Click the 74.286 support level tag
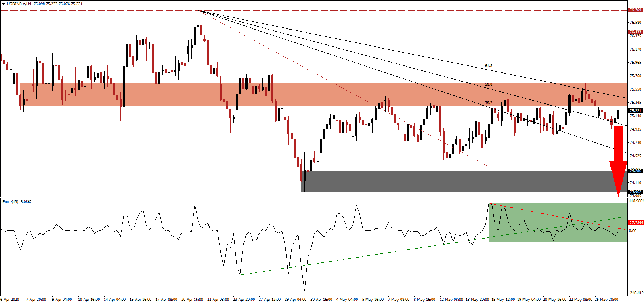 click(635, 171)
